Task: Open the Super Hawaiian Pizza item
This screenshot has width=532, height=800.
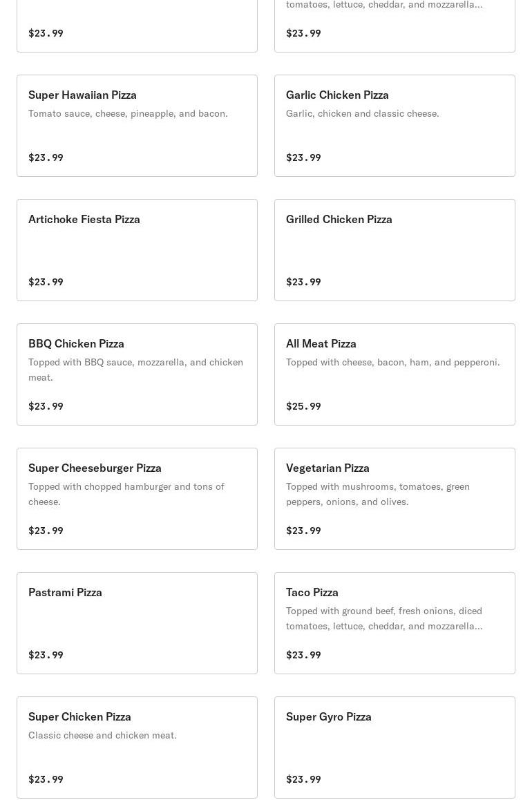Action: [137, 126]
